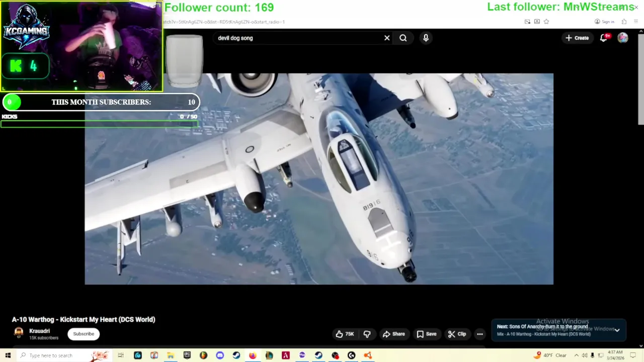Open the YouTube account avatar menu

(x=623, y=38)
